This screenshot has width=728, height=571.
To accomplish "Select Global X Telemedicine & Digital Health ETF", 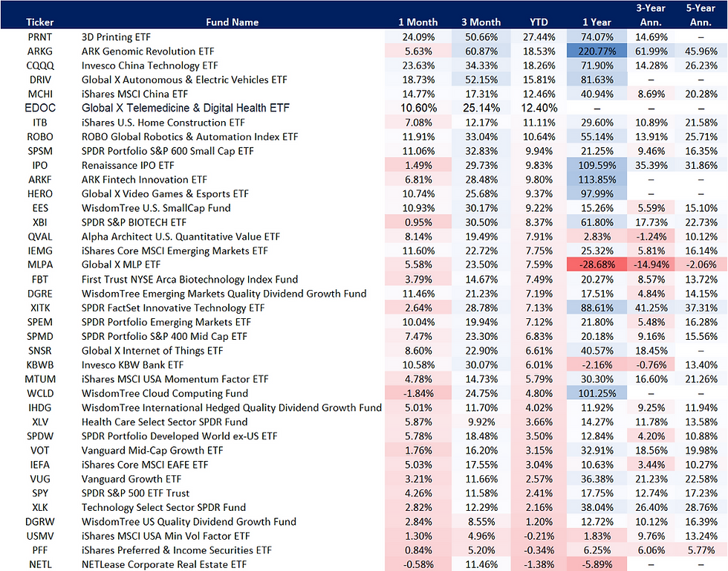I will tap(185, 108).
